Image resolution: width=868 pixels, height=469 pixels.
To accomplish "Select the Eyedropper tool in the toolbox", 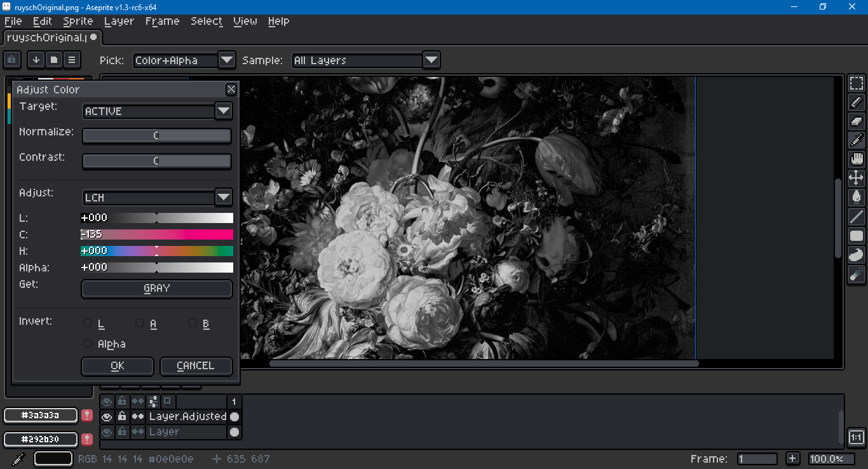I will [x=857, y=140].
